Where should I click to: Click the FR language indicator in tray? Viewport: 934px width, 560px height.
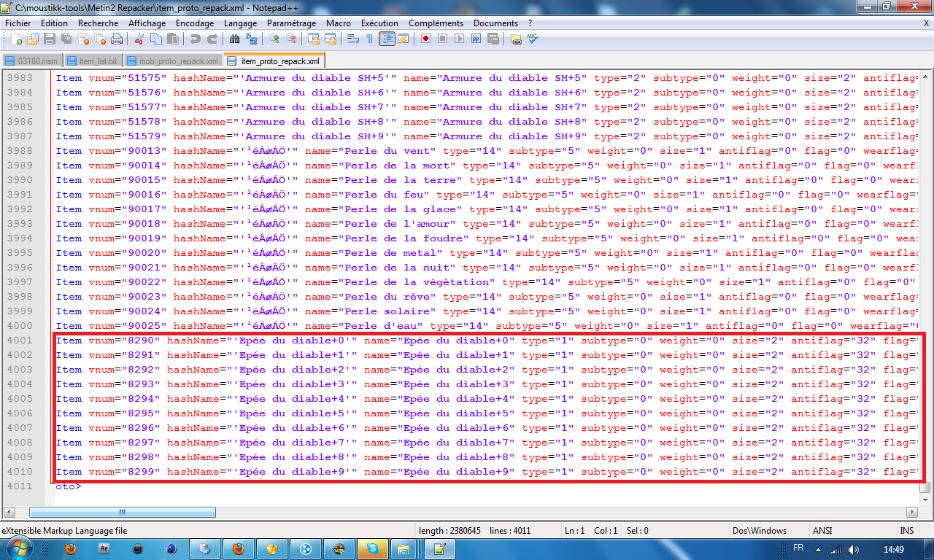coord(798,548)
